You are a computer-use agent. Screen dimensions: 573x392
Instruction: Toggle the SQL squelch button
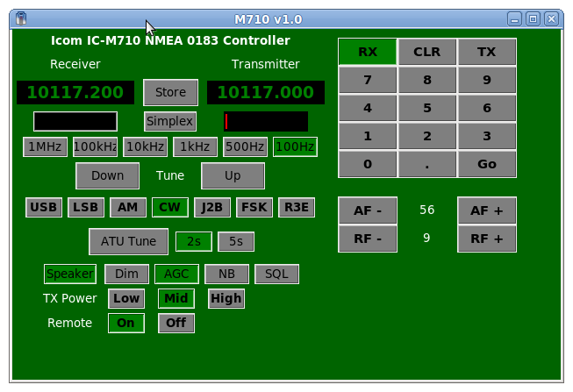pos(276,274)
